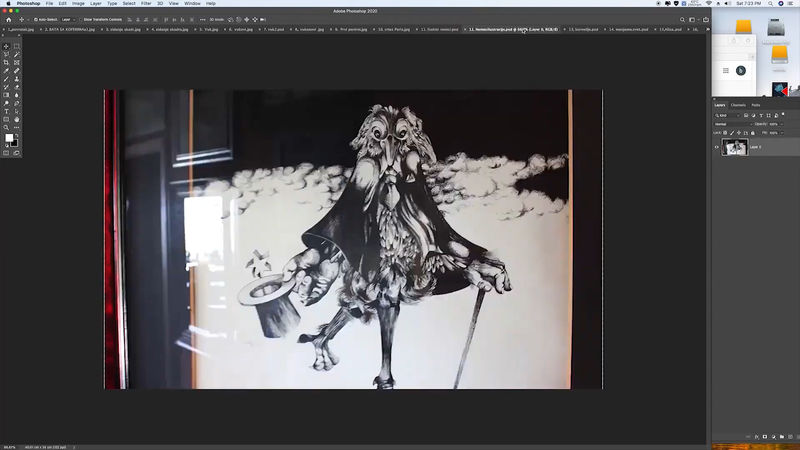Screen dimensions: 800x450
Task: Select the Pen tool
Action: pos(17,103)
